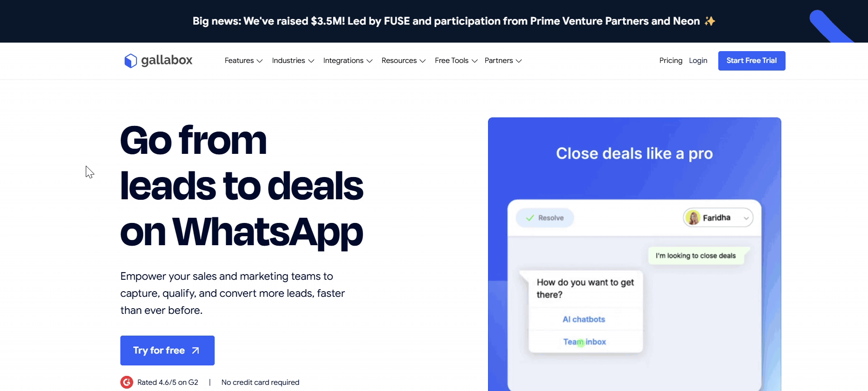Viewport: 868px width, 391px height.
Task: Open the Partners navigation menu
Action: [503, 61]
